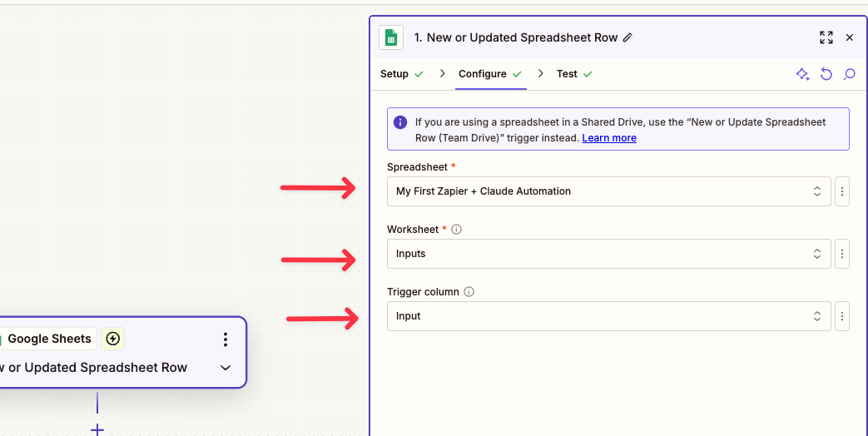The image size is (868, 436).
Task: Open the Spreadsheet dropdown
Action: [609, 191]
